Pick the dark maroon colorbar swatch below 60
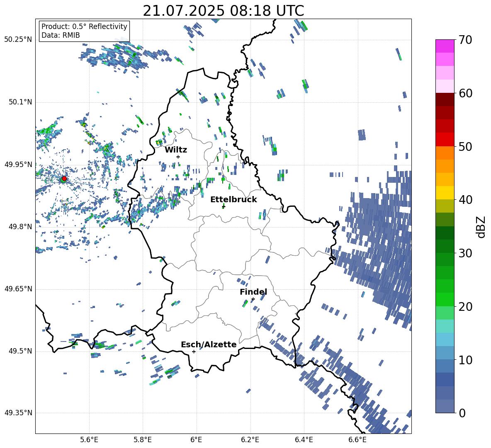 [445, 99]
